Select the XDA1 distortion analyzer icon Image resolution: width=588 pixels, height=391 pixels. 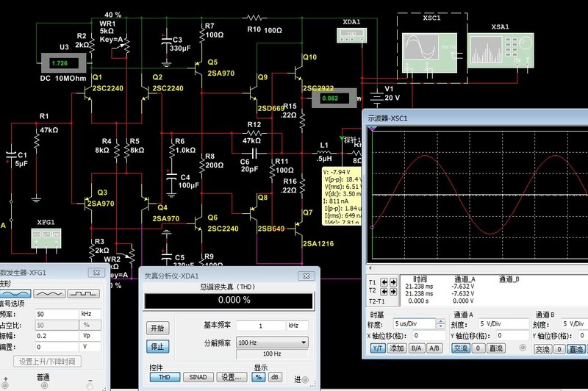point(351,35)
